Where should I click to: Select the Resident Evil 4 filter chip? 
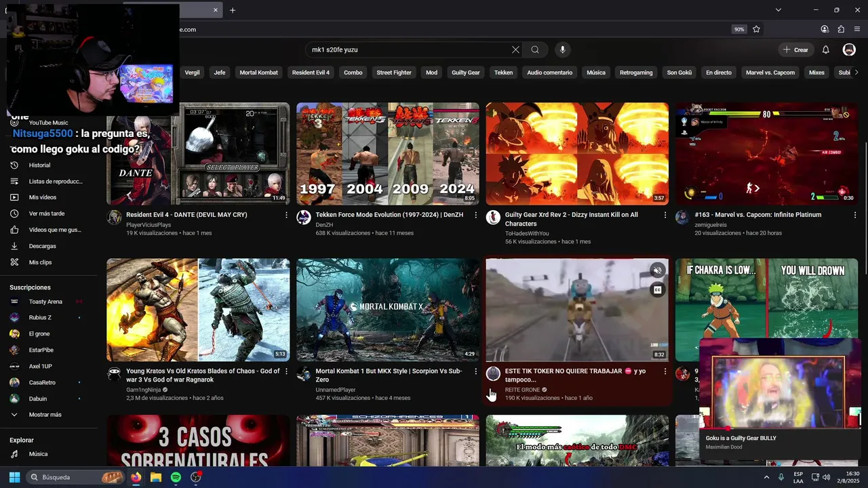[311, 73]
